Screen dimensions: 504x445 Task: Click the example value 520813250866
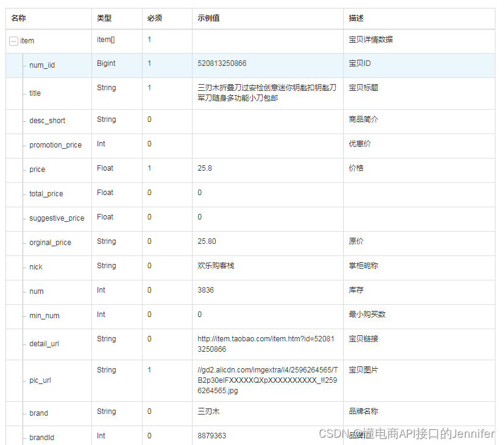click(222, 63)
